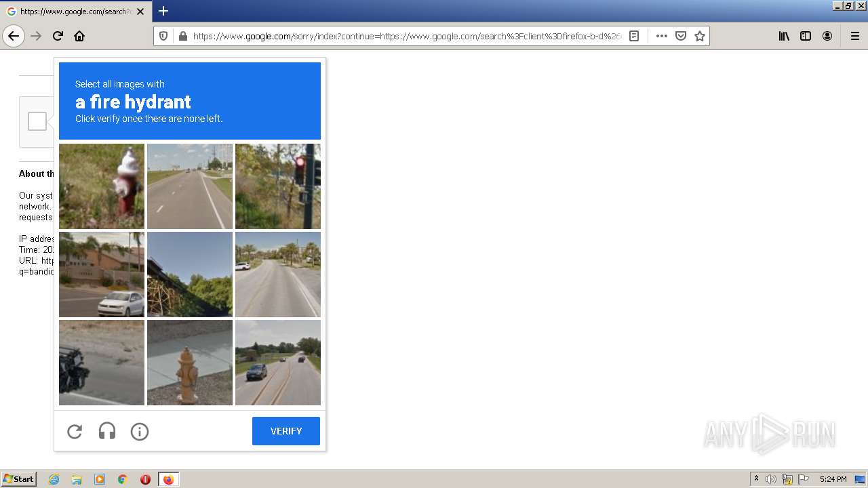Launch Opera from the taskbar
Viewport: 868px width, 488px height.
(x=145, y=479)
